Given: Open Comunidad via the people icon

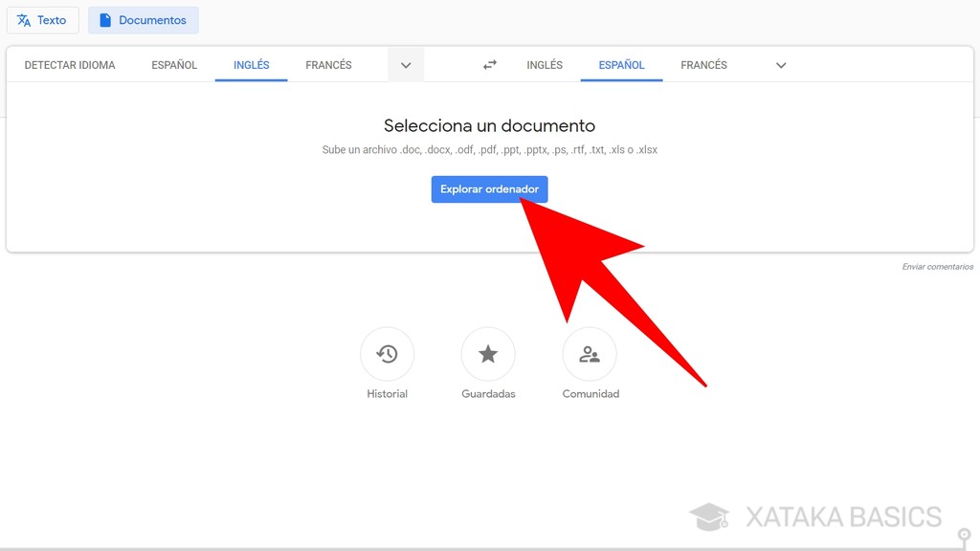Looking at the screenshot, I should click(x=590, y=352).
